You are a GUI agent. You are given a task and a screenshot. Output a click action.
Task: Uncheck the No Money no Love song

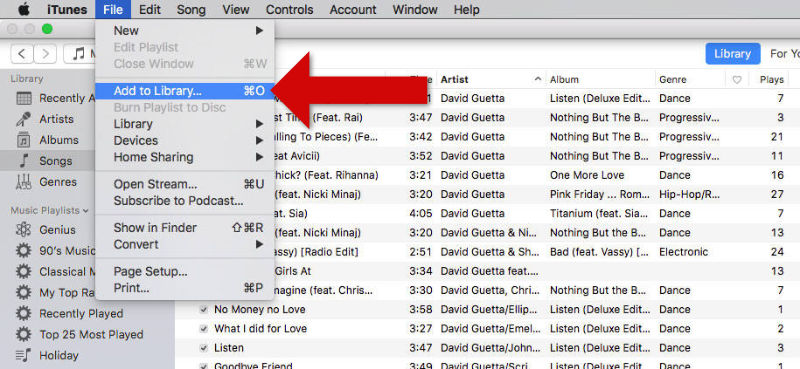pyautogui.click(x=204, y=309)
